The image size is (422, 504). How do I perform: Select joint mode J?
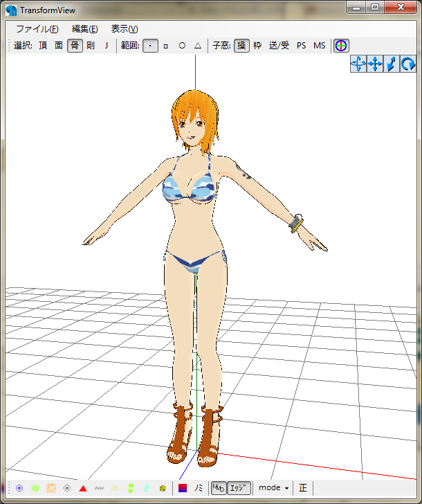coord(106,46)
